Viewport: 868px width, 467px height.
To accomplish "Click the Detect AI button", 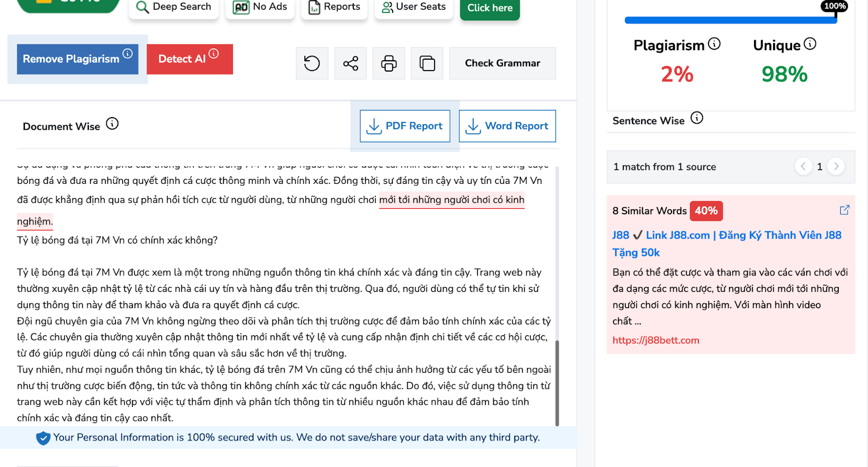I will pos(190,59).
